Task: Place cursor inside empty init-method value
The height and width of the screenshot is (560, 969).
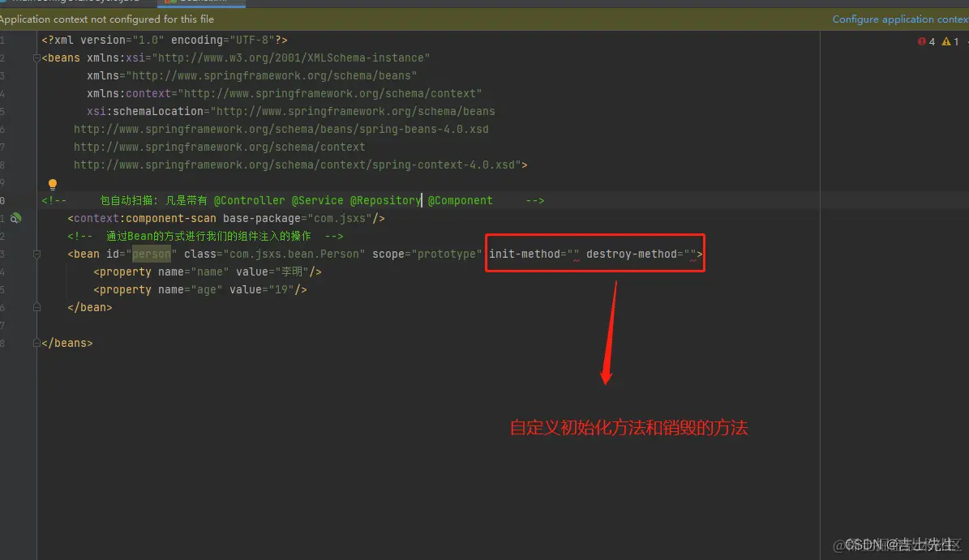Action: (x=573, y=254)
